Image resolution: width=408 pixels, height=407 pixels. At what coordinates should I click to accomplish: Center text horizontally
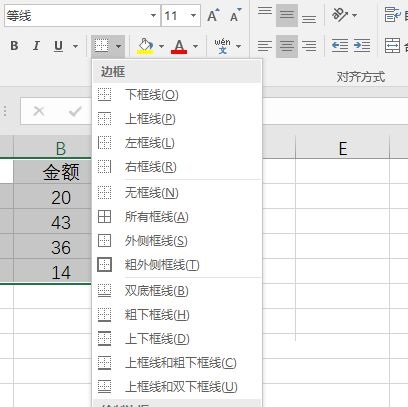coord(287,46)
